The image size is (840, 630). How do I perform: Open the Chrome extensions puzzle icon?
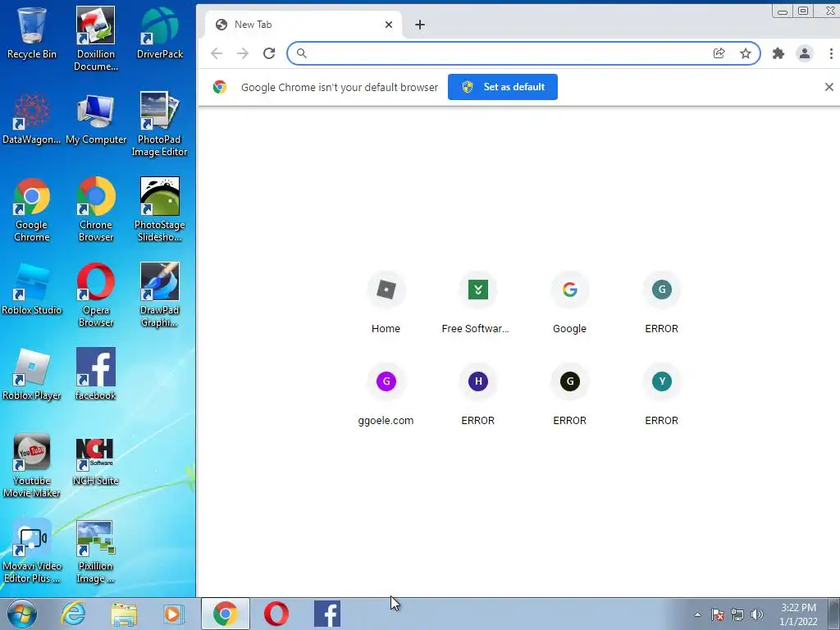(x=778, y=53)
